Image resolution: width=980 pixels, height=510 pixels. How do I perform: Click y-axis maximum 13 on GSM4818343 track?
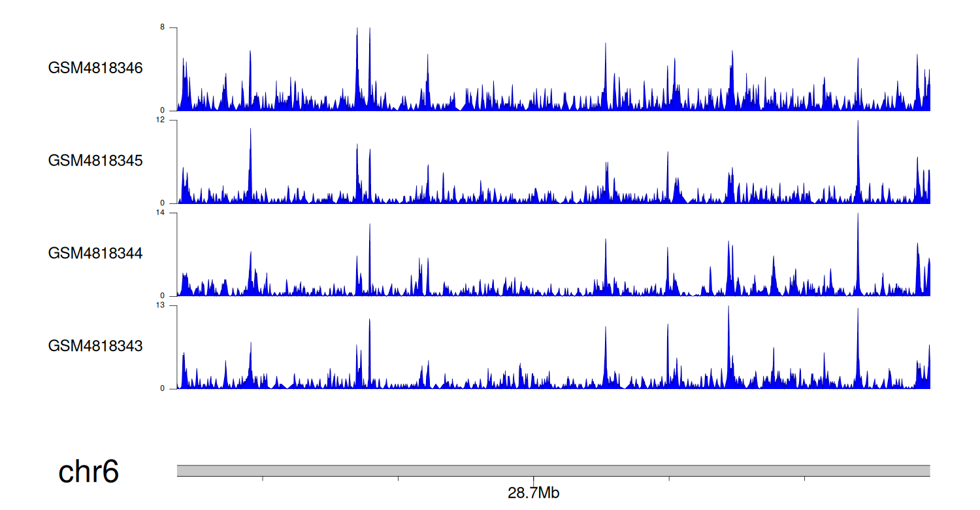click(170, 305)
